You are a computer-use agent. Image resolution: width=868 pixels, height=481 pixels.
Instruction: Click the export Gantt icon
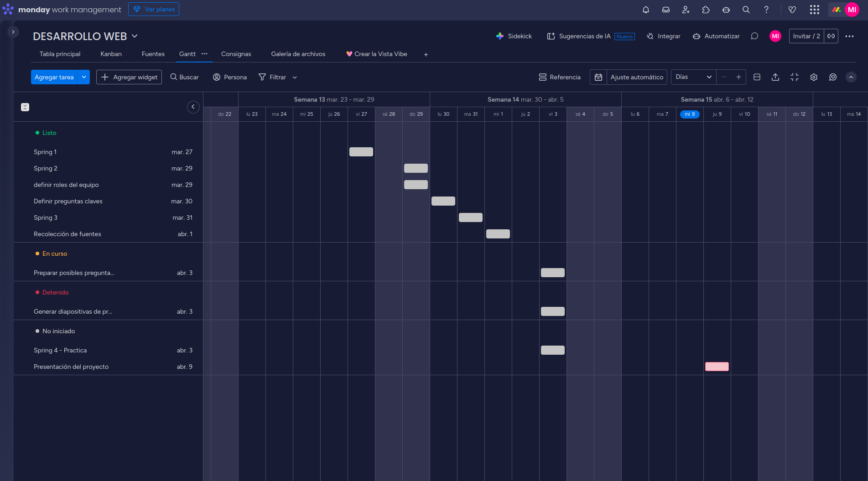click(x=775, y=77)
